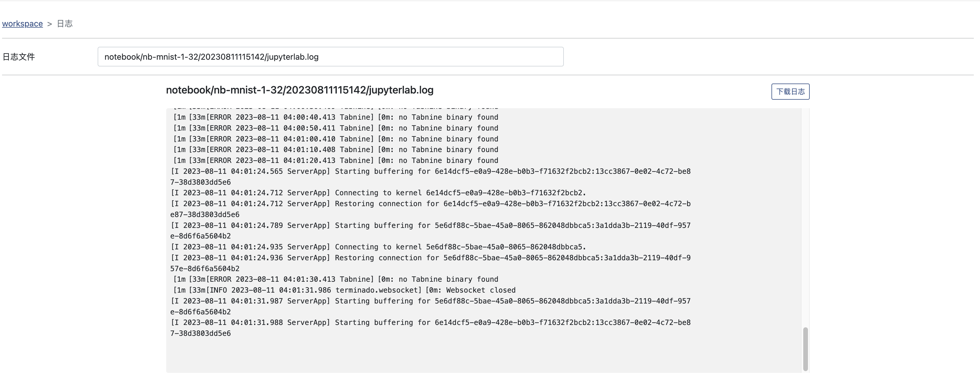Click the Starting buffering line at 04:01:24.789
The width and height of the screenshot is (980, 382).
point(430,226)
